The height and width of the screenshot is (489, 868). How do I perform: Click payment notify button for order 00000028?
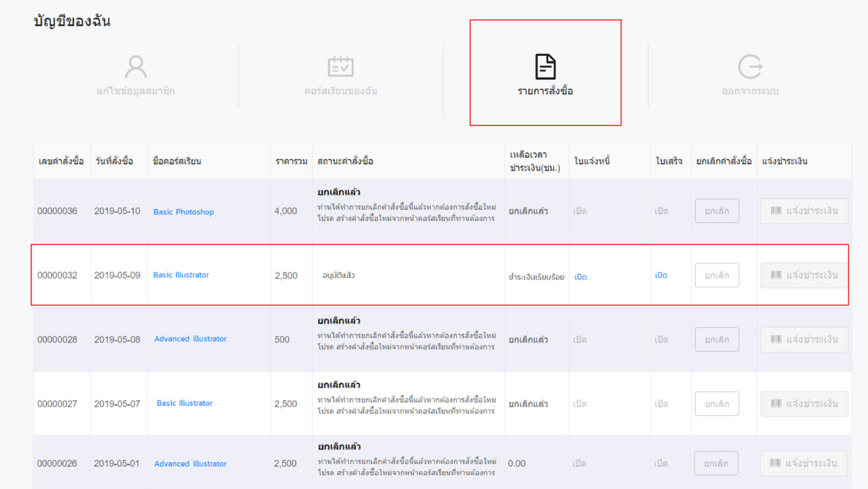tap(804, 339)
